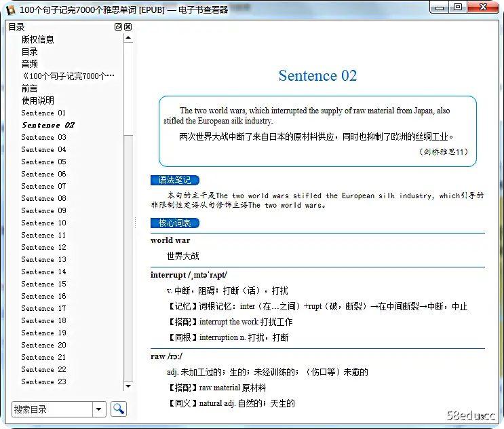Click the TOC scrollbar down arrow

coord(128,386)
